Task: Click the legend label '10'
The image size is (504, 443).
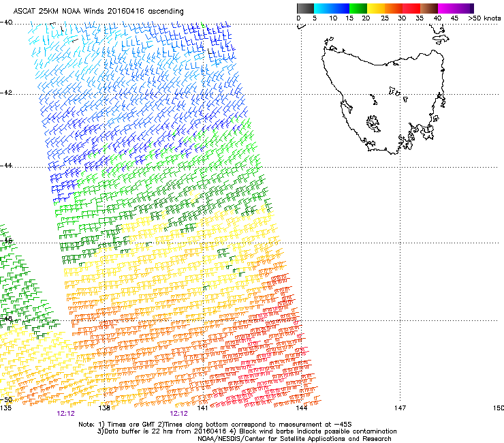Action: coord(333,18)
